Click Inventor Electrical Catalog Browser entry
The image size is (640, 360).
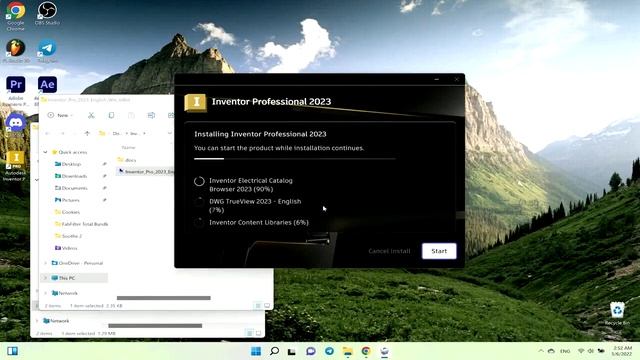pos(251,184)
